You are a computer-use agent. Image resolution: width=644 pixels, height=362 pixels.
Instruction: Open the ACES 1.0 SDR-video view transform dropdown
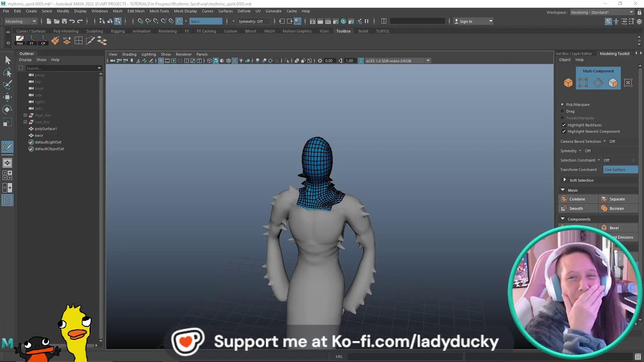[397, 61]
